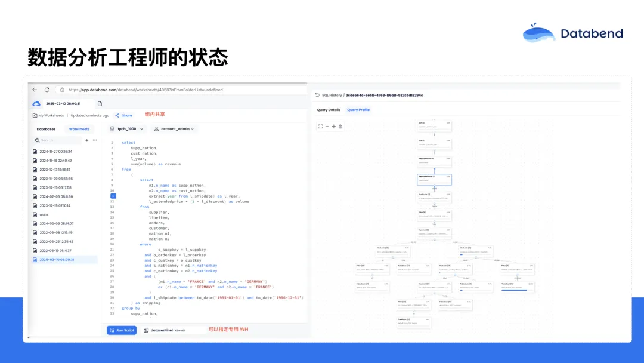Image resolution: width=644 pixels, height=363 pixels.
Task: Click the browser back arrow
Action: click(35, 90)
